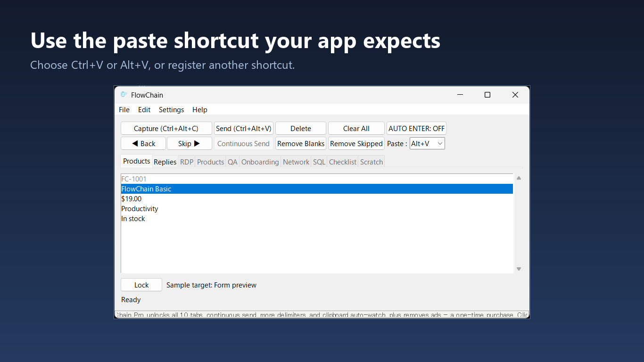
Task: Click the Capture (Ctrl+Alt+C) button
Action: [166, 129]
